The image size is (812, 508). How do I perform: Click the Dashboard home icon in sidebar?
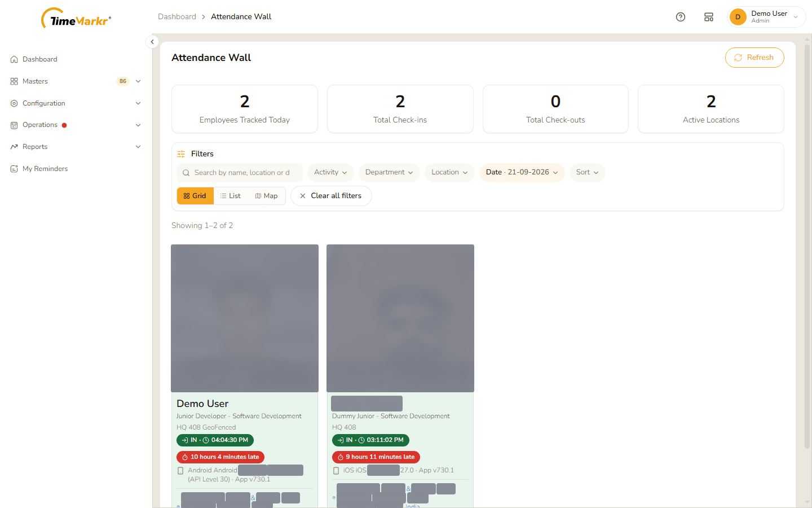[x=14, y=59]
